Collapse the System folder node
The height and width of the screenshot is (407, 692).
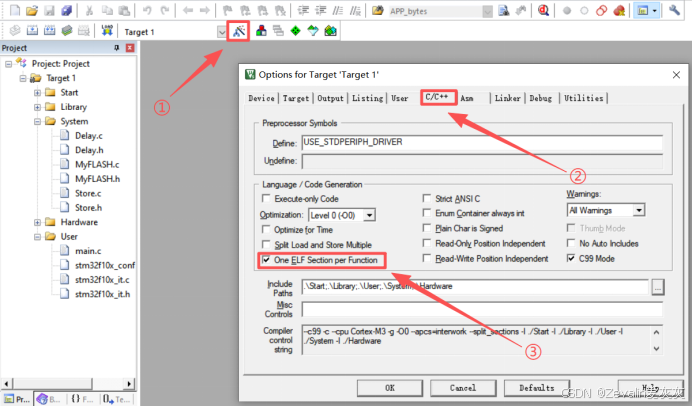pos(38,121)
